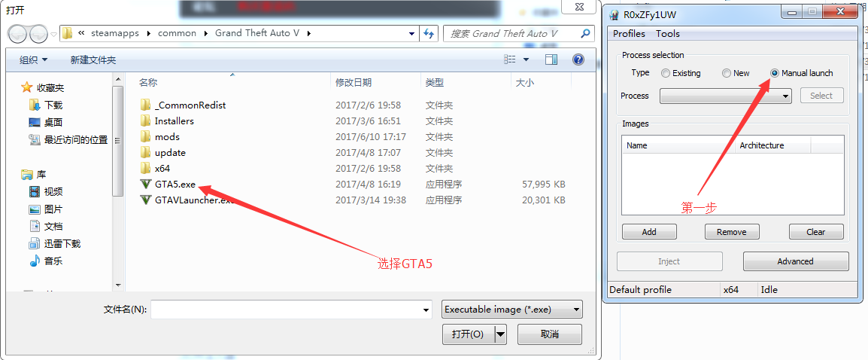This screenshot has height=360, width=868.
Task: Click the search magnifier icon
Action: [586, 33]
